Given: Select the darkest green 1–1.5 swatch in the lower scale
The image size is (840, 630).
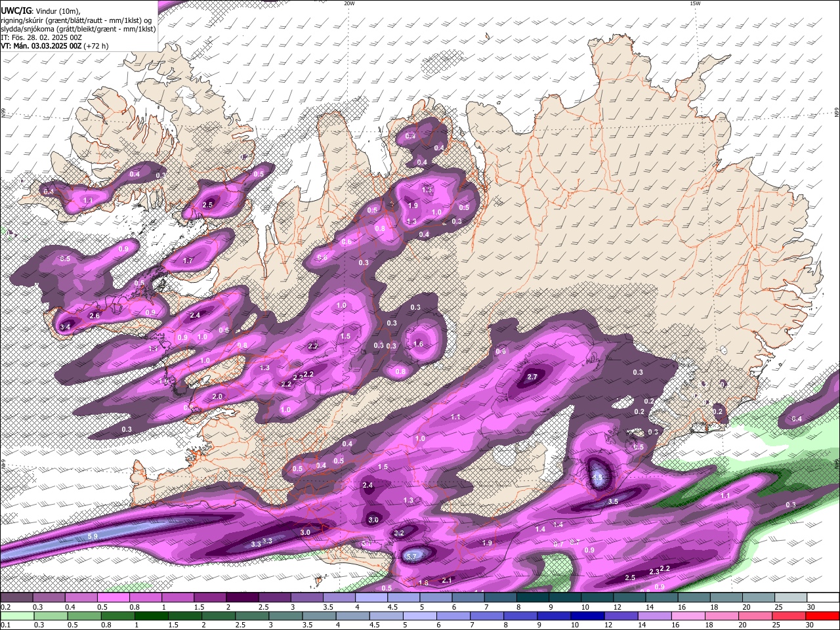Looking at the screenshot, I should click(x=151, y=616).
